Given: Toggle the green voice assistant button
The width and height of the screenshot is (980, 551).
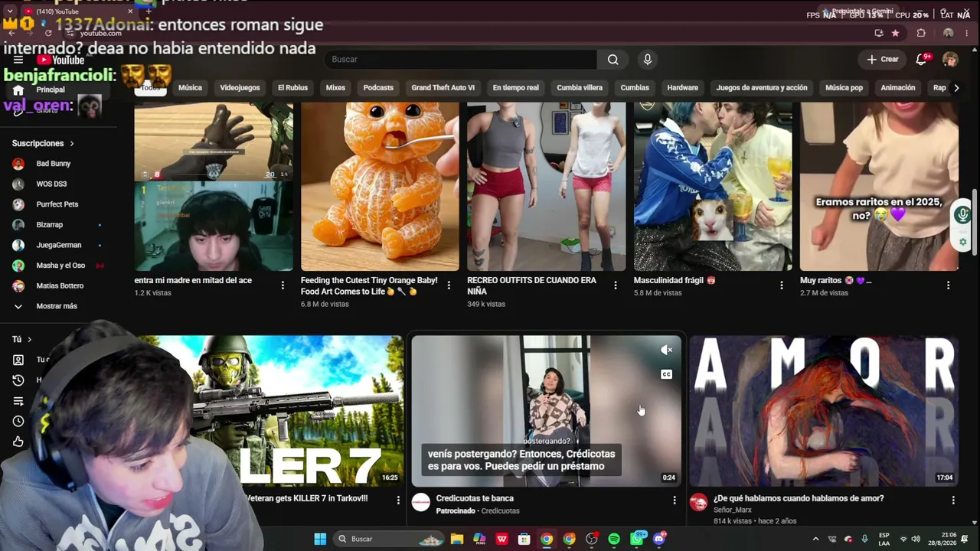Looking at the screenshot, I should click(963, 215).
